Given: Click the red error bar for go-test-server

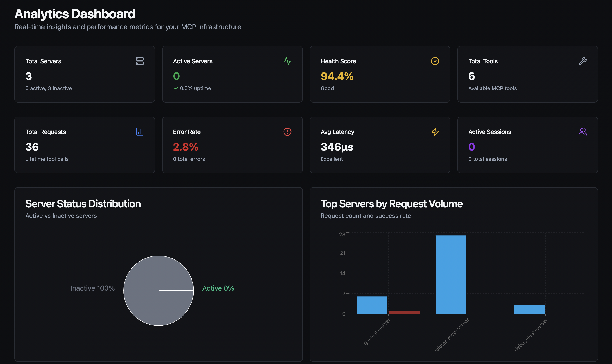Looking at the screenshot, I should click(404, 312).
